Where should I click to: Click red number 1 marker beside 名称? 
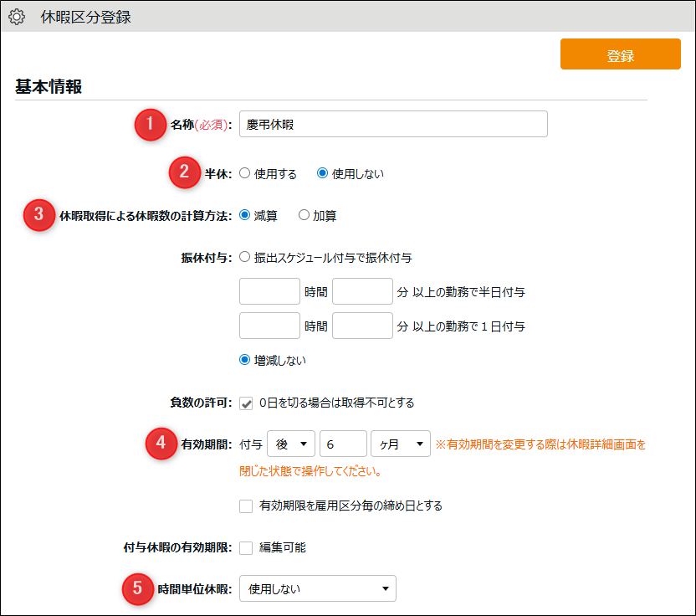point(150,125)
